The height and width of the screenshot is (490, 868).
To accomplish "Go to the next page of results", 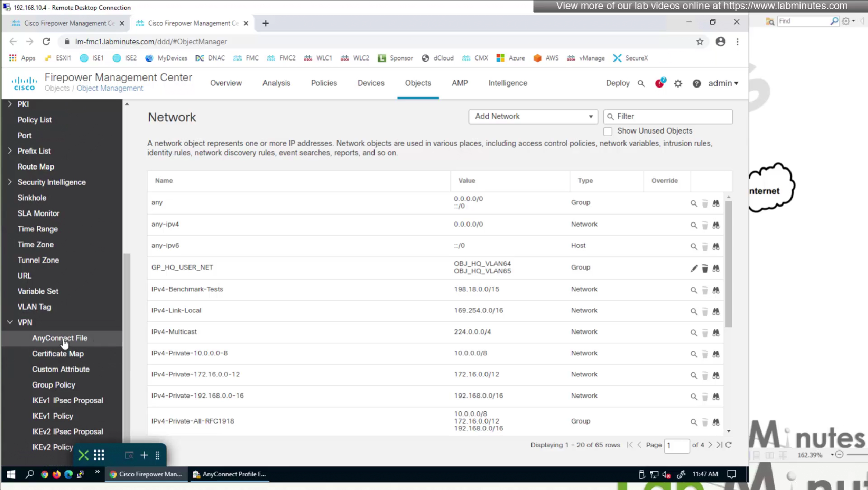I will pyautogui.click(x=710, y=445).
